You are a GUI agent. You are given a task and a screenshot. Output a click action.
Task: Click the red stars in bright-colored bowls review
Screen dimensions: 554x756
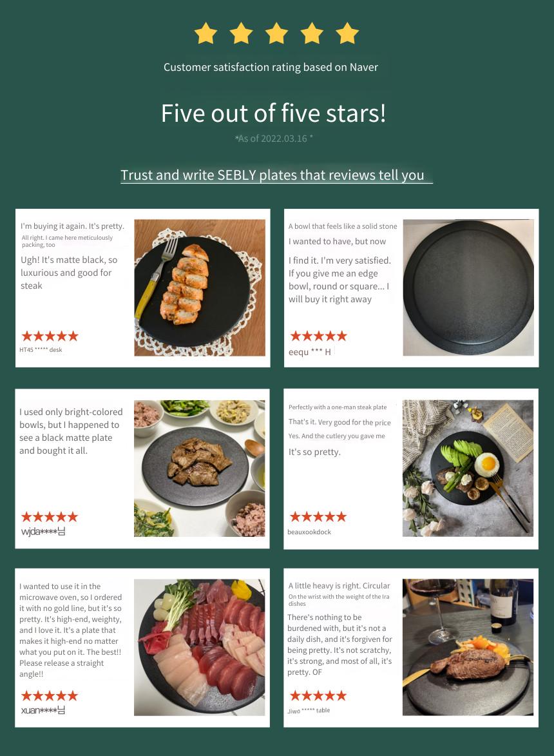[50, 517]
